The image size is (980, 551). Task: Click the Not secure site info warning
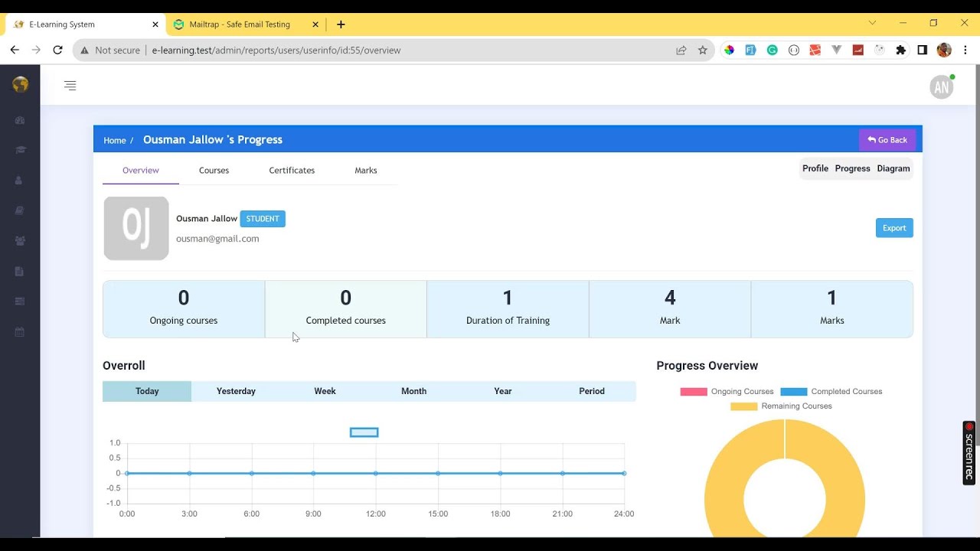tap(110, 50)
